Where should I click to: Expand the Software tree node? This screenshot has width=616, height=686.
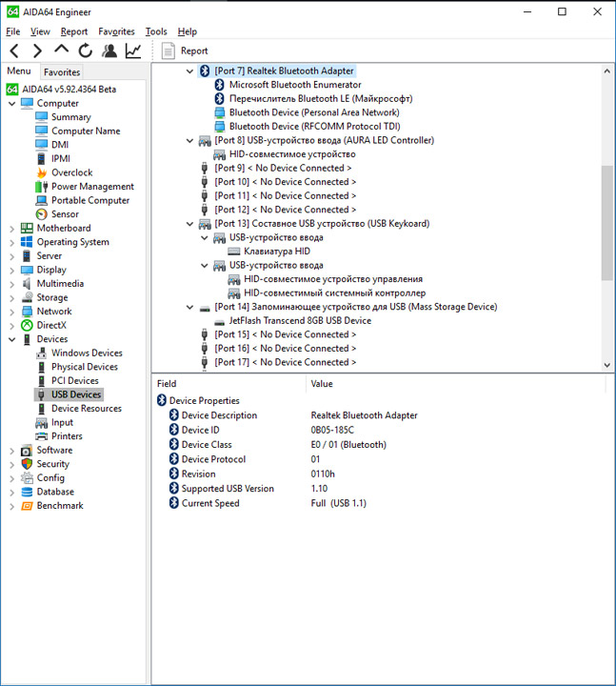click(x=11, y=450)
